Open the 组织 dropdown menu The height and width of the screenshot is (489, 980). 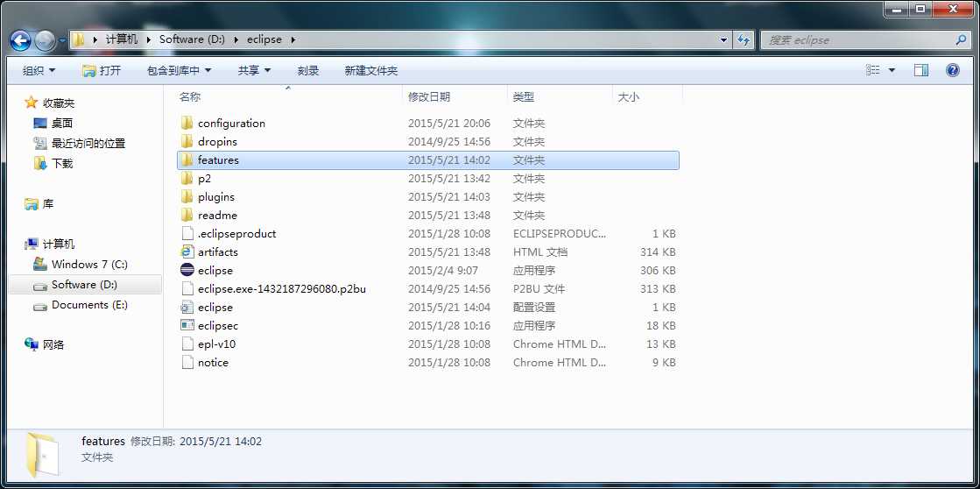[x=39, y=71]
